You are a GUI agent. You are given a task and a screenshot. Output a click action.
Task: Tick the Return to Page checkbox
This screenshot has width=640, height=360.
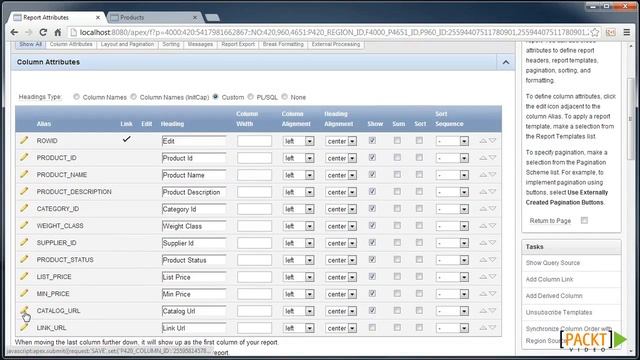pos(584,220)
